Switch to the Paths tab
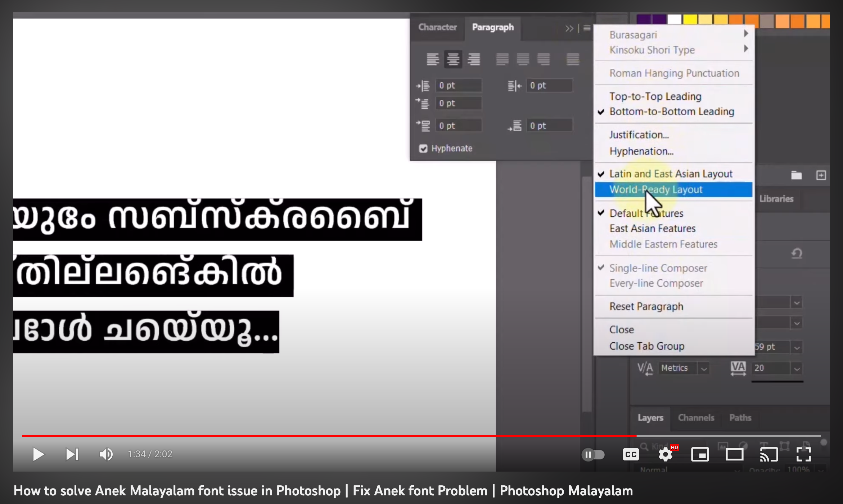 click(x=740, y=418)
